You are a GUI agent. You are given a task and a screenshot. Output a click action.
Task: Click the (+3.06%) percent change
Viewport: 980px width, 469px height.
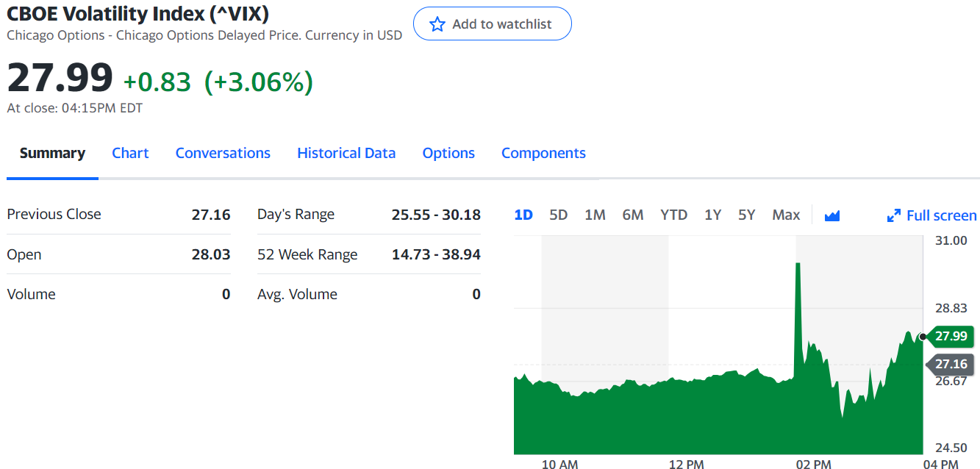click(258, 82)
